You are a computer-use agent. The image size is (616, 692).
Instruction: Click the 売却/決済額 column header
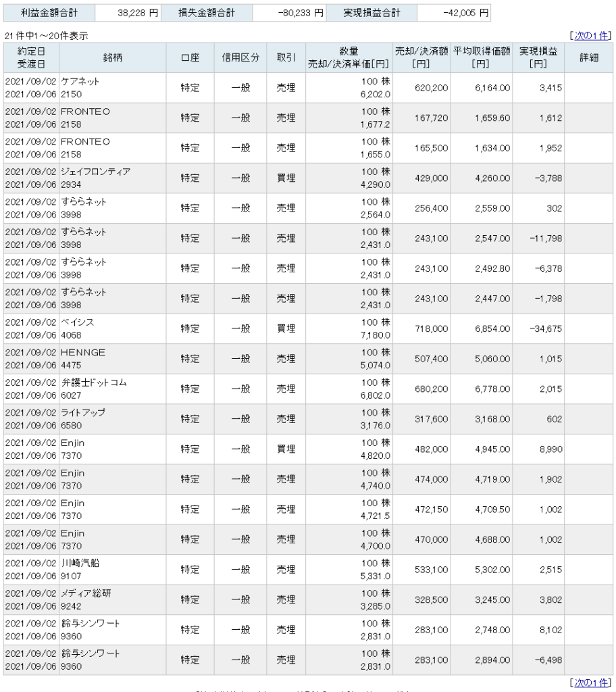[421, 58]
